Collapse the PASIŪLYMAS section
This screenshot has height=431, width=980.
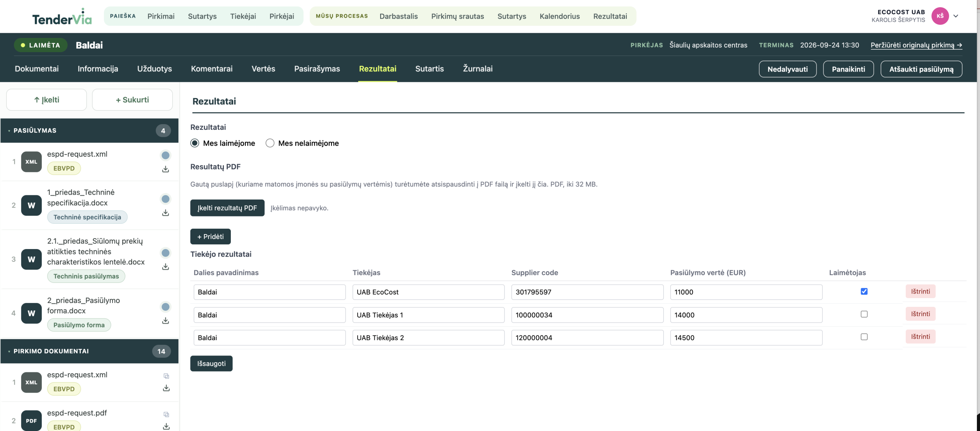90,131
